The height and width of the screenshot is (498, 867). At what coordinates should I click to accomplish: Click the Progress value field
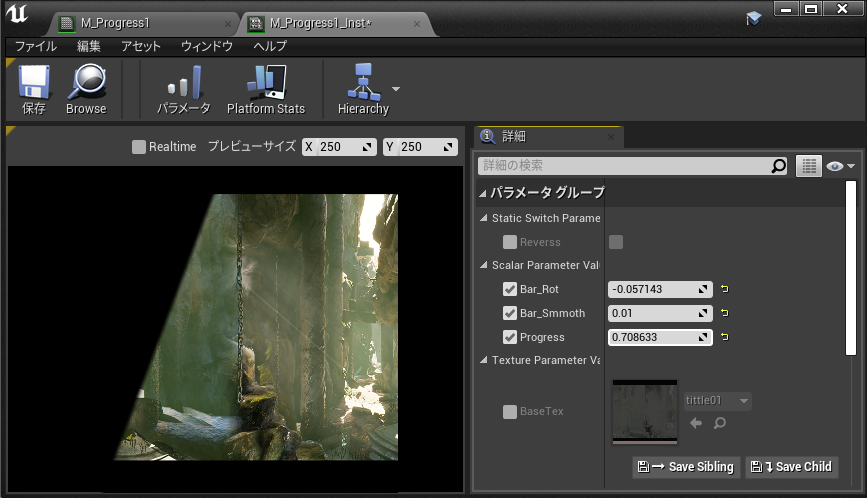click(x=660, y=337)
